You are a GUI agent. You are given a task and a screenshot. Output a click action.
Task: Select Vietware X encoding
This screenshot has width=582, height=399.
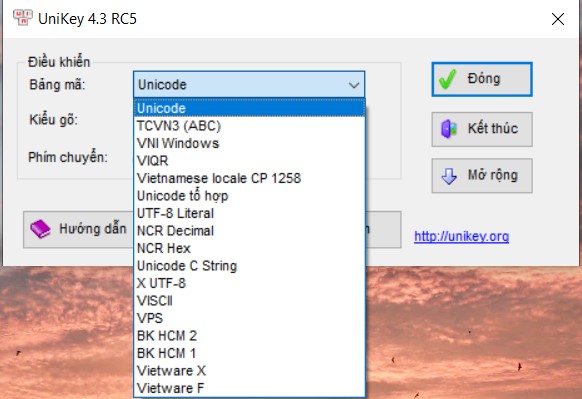click(x=249, y=370)
